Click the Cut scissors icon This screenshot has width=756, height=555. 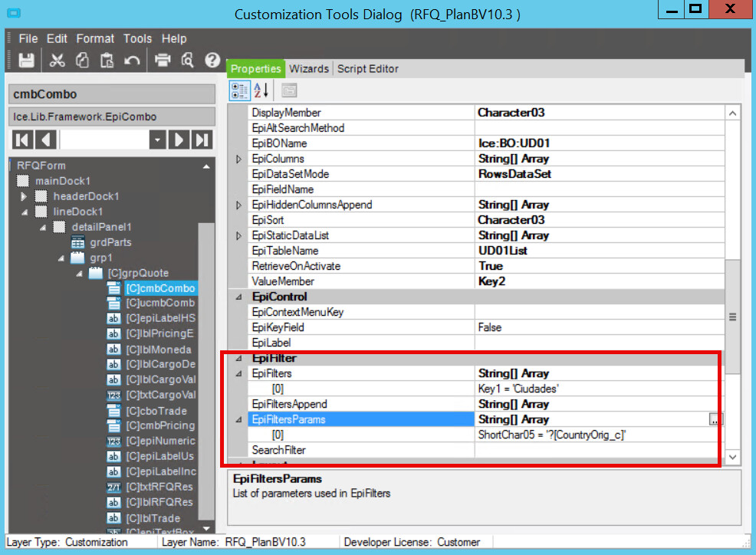click(x=58, y=61)
